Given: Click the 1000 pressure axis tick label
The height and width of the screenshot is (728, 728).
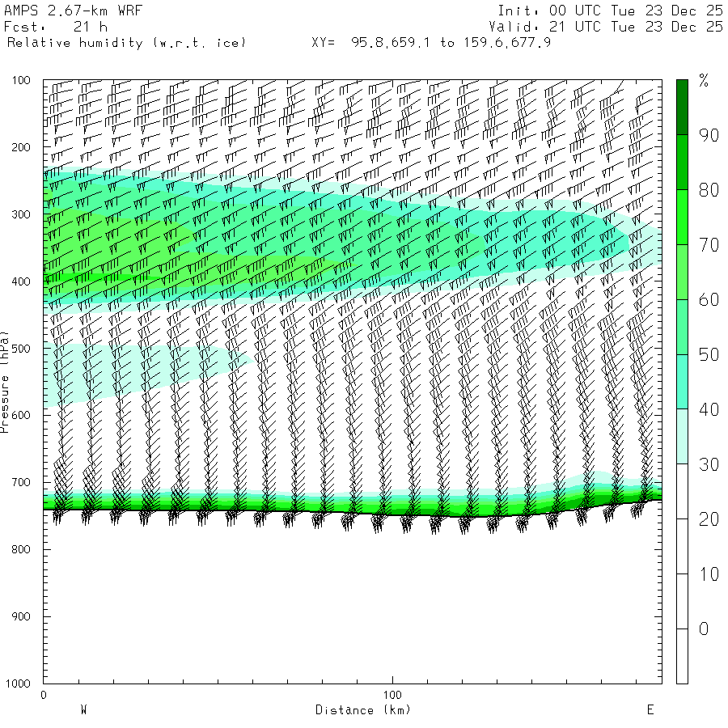Looking at the screenshot, I should click(x=18, y=684).
